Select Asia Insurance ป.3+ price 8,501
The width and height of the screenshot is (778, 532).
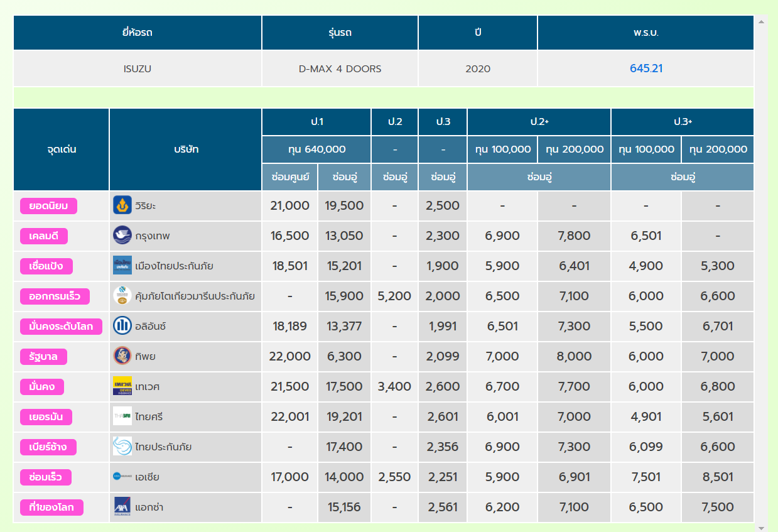tap(718, 477)
